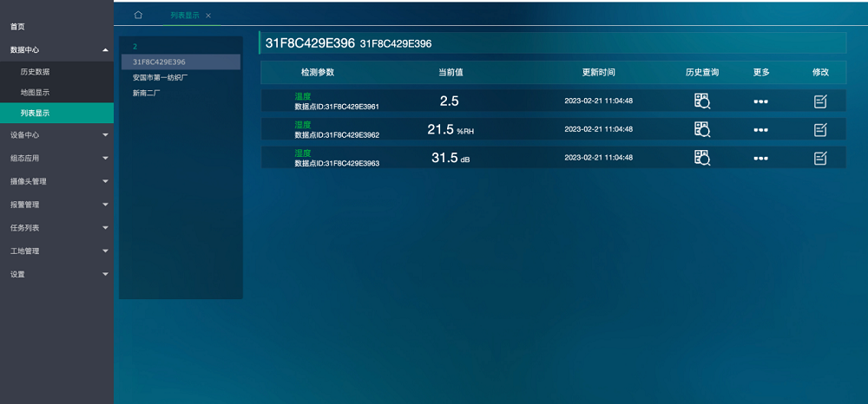Click the home icon in the tab bar
Image resolution: width=868 pixels, height=404 pixels.
(x=138, y=15)
